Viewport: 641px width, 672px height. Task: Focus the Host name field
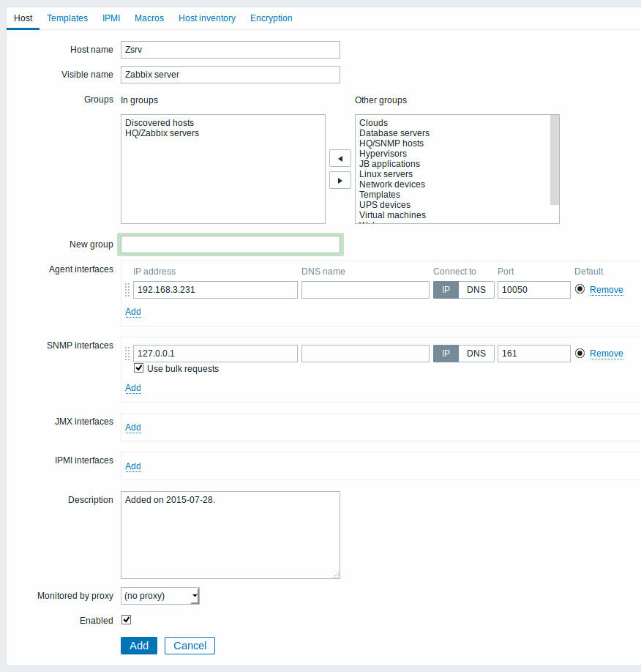coord(230,50)
